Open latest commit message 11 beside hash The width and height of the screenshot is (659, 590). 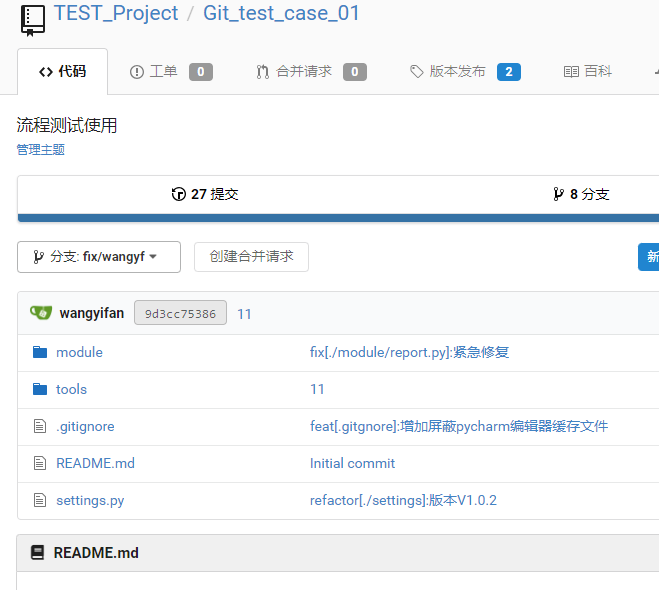[244, 314]
